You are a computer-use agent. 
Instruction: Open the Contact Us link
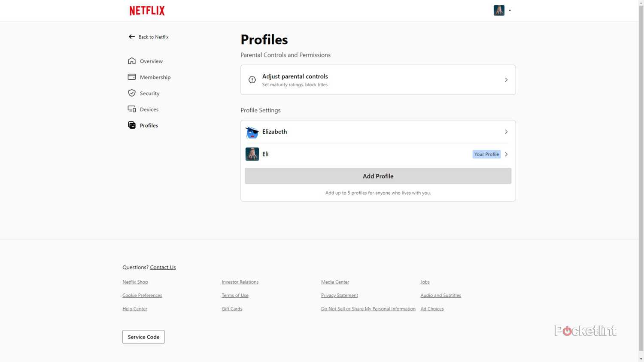click(x=163, y=267)
